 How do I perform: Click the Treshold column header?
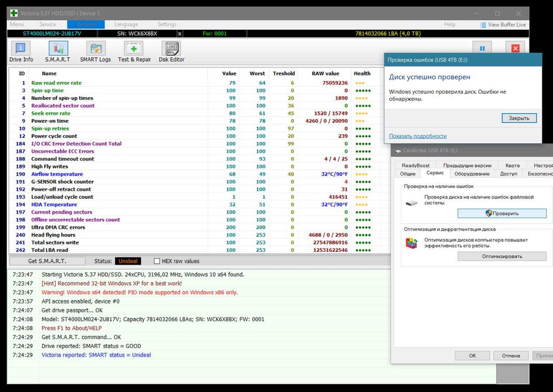click(284, 73)
